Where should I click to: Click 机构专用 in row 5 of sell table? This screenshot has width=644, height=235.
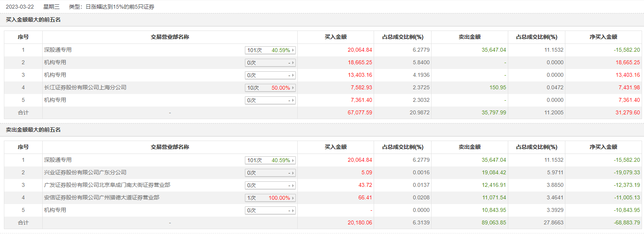(x=55, y=210)
